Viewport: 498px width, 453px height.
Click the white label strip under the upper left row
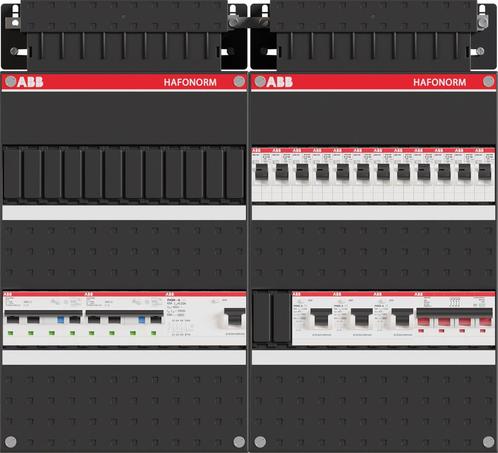coord(124,213)
